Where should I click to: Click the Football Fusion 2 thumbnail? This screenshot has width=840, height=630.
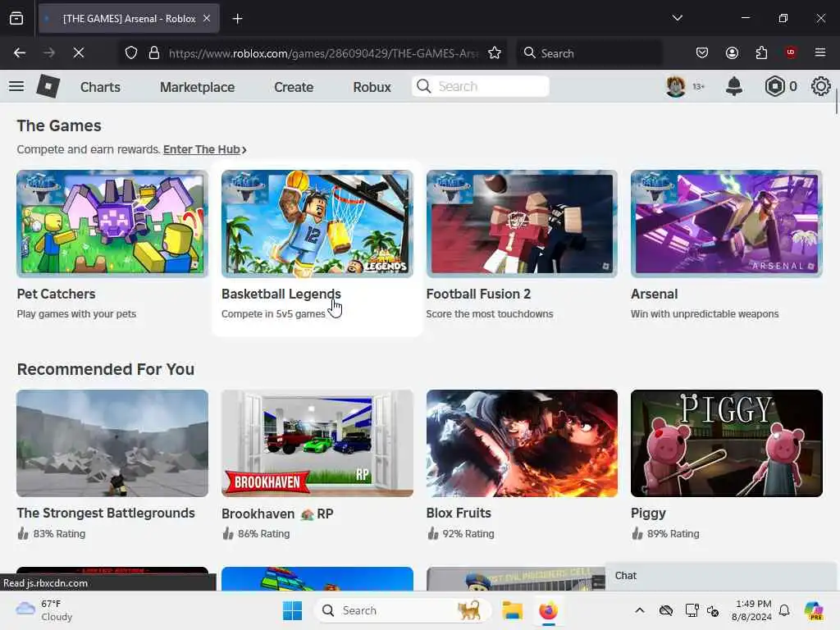click(522, 224)
